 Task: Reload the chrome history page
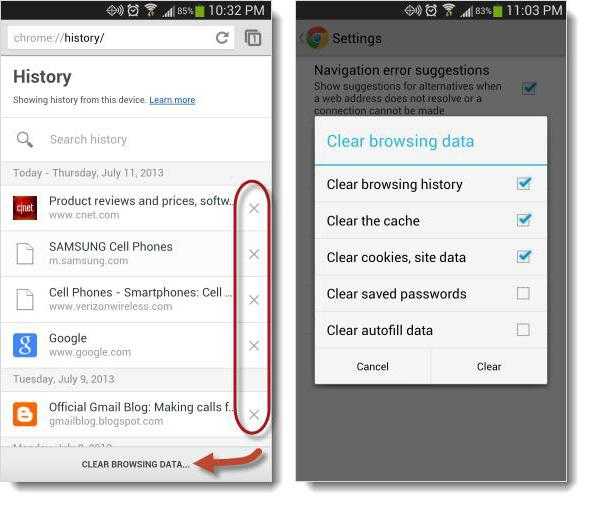222,38
